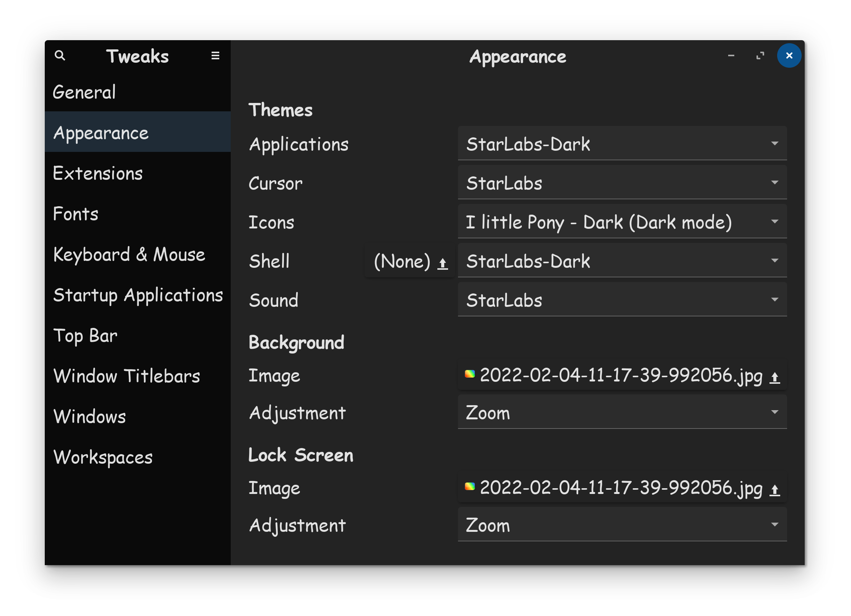Screen dimensions: 851x616
Task: Open Icons theme dropdown
Action: coord(622,222)
